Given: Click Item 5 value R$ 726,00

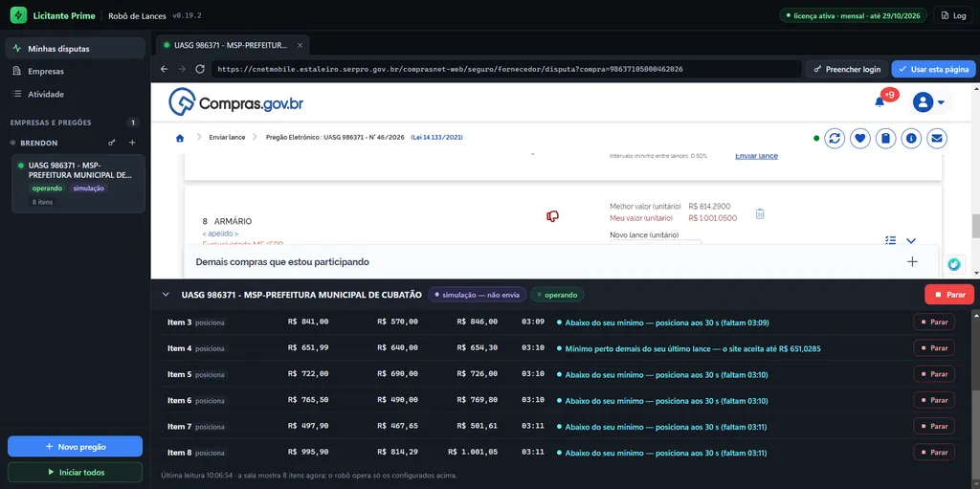Looking at the screenshot, I should [478, 374].
